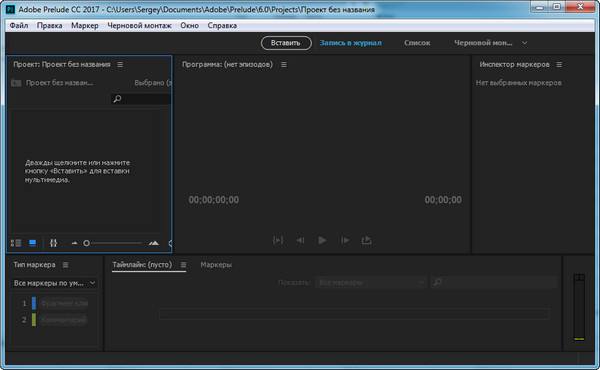The width and height of the screenshot is (600, 370).
Task: Open the Маркер menu
Action: 85,26
